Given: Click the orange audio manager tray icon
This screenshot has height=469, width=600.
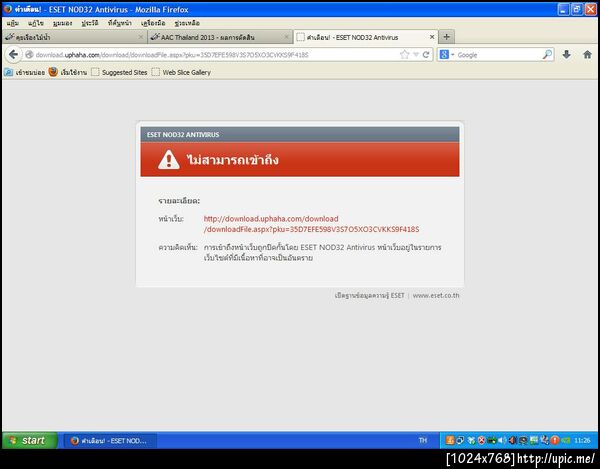Looking at the screenshot, I should pyautogui.click(x=512, y=440).
